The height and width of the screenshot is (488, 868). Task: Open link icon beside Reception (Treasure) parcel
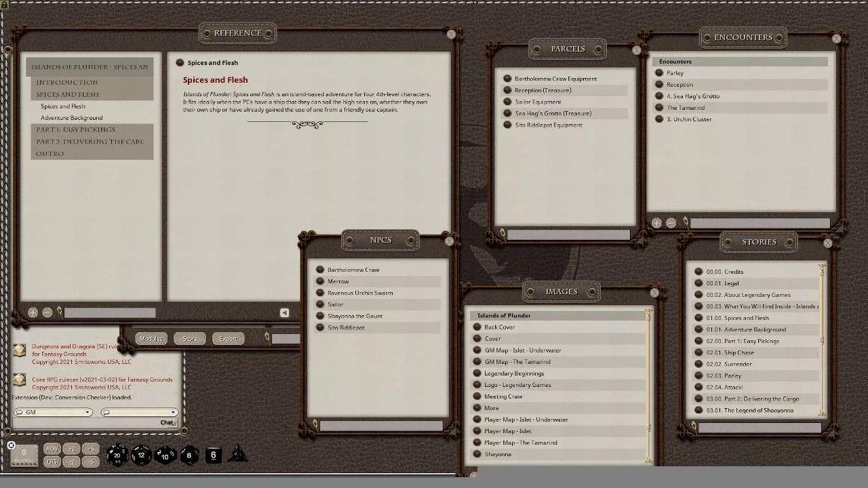pyautogui.click(x=507, y=90)
